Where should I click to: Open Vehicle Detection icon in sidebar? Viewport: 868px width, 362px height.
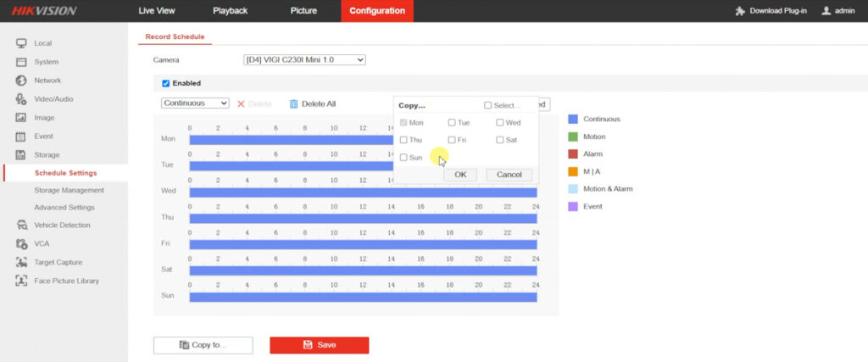coord(21,226)
